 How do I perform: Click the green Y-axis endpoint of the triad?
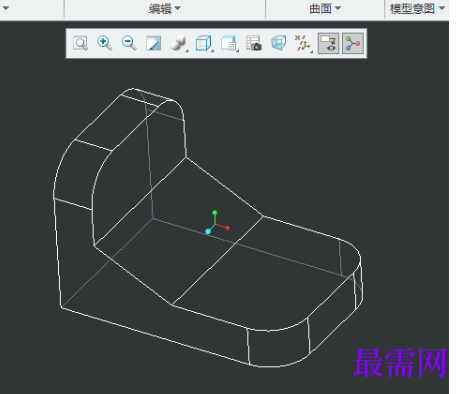tap(215, 213)
